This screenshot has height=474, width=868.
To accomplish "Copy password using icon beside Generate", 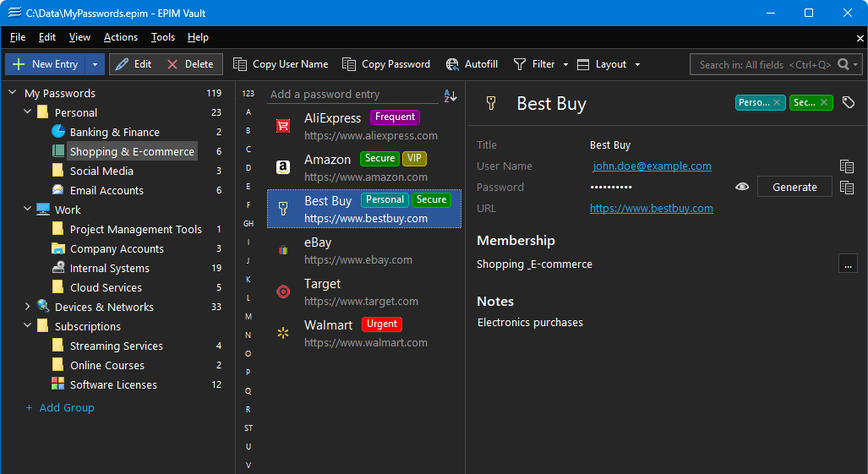I will (847, 188).
